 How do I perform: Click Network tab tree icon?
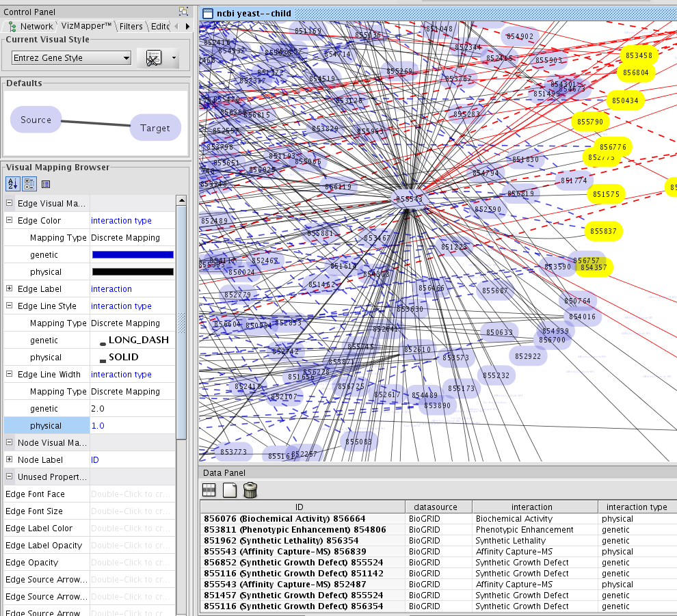[x=12, y=27]
